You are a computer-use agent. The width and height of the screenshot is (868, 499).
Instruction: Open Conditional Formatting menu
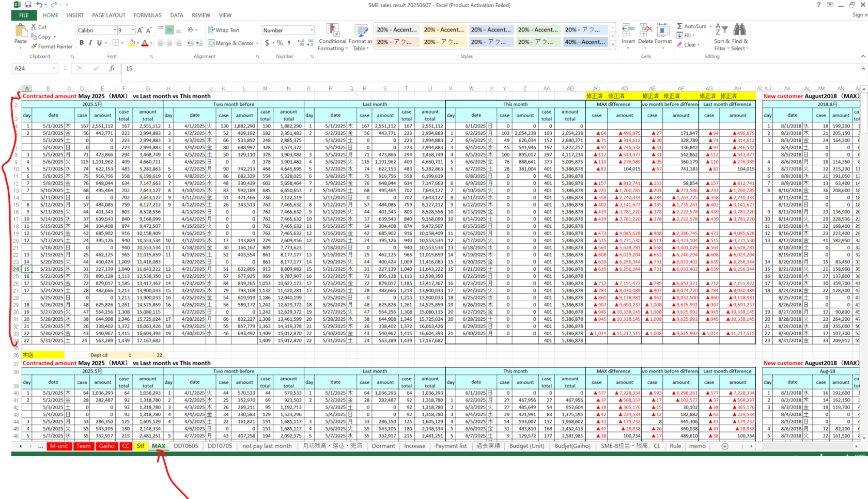point(332,37)
